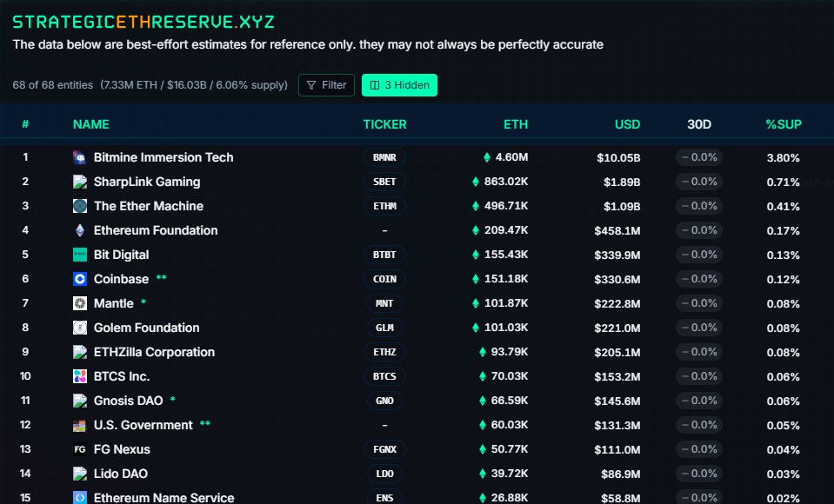Click the BMNR ticker badge
834x504 pixels.
[x=384, y=157]
